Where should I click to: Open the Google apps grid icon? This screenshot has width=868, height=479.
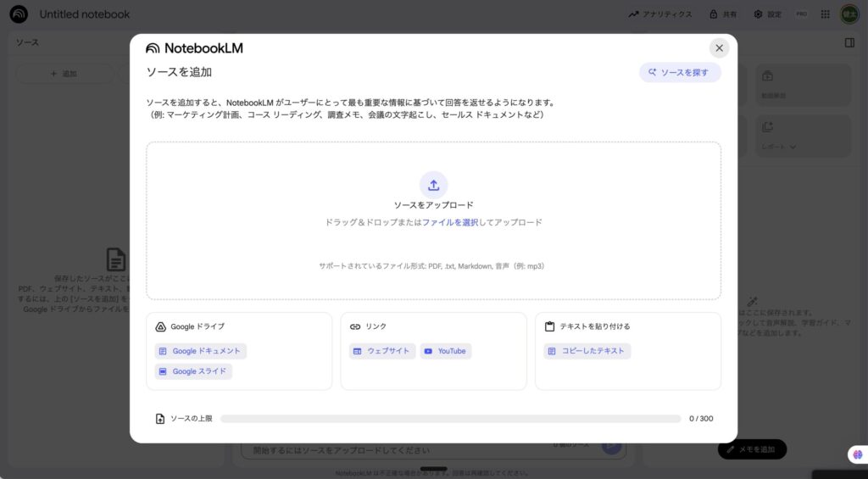point(825,14)
